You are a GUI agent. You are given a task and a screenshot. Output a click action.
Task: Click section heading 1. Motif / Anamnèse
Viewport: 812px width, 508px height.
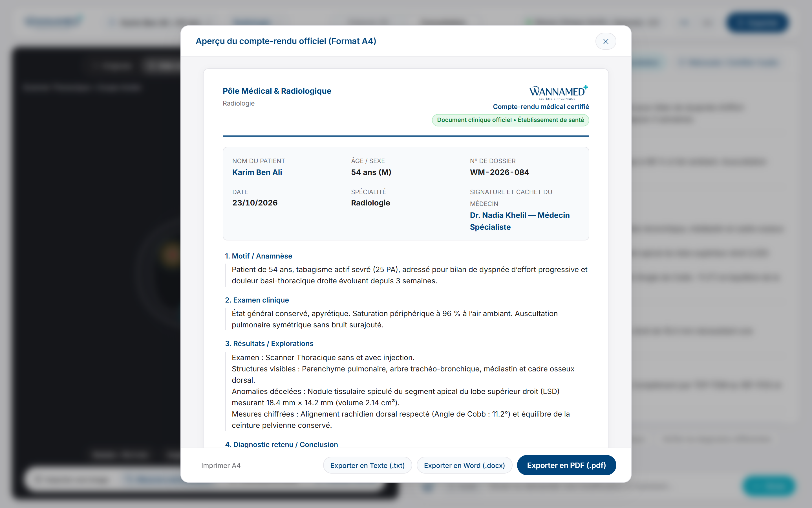pos(258,256)
